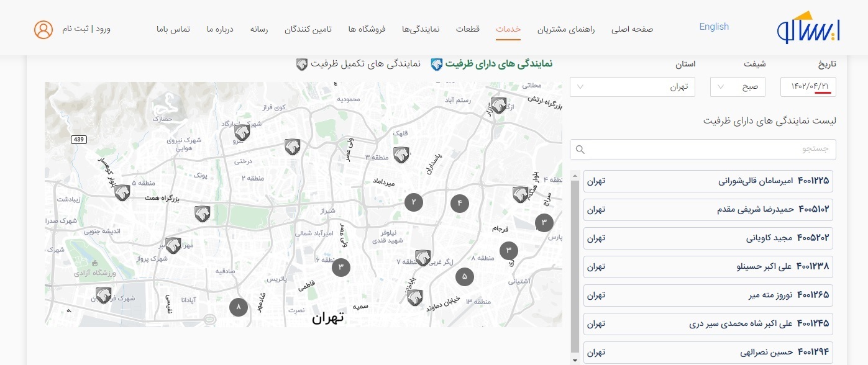
Task: Click the Isaco logo at top right
Action: click(x=808, y=27)
